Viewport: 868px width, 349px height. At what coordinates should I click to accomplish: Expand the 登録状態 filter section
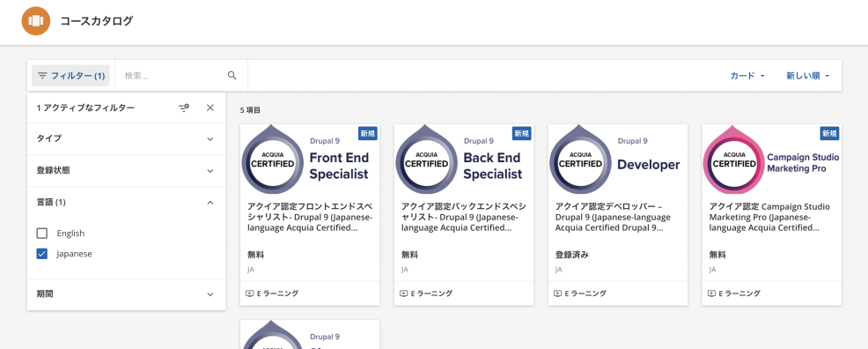[x=126, y=171]
